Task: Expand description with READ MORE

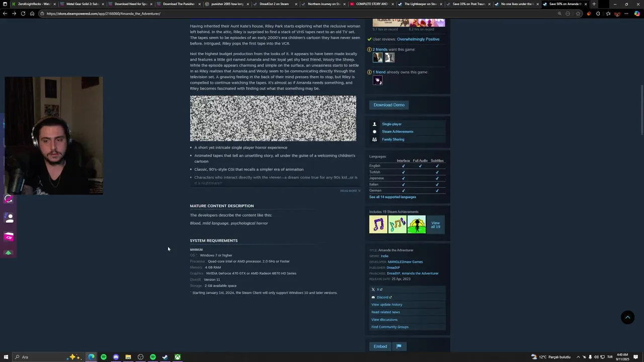Action: point(350,191)
